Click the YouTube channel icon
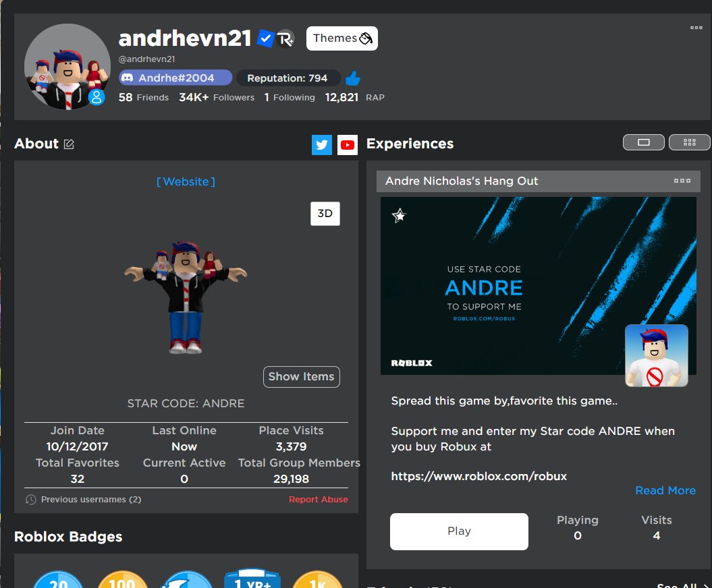The width and height of the screenshot is (712, 588). 348,144
